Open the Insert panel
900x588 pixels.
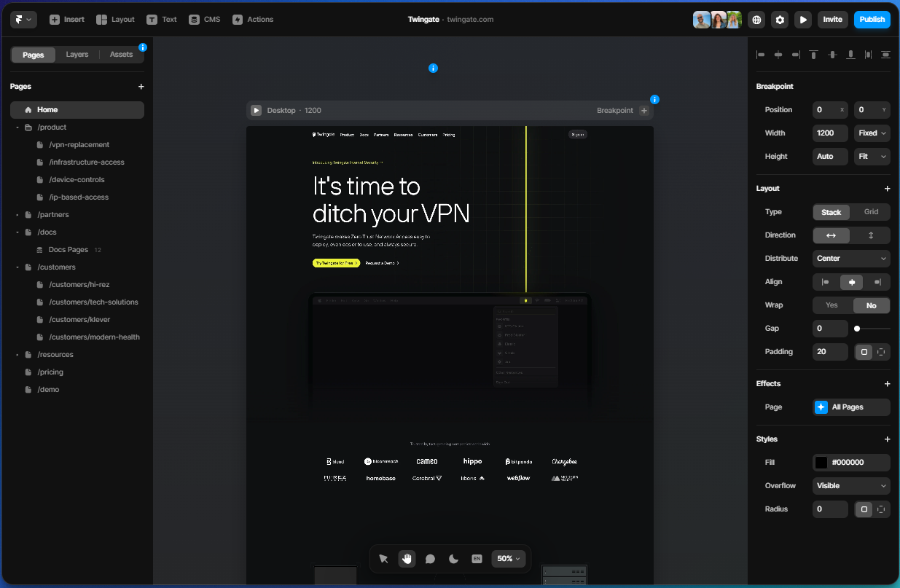coord(66,19)
